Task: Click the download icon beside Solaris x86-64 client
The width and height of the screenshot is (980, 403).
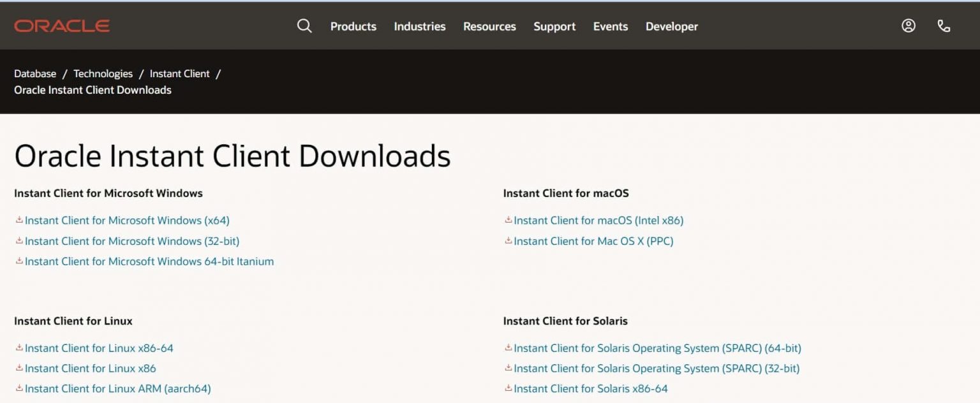Action: pos(509,388)
